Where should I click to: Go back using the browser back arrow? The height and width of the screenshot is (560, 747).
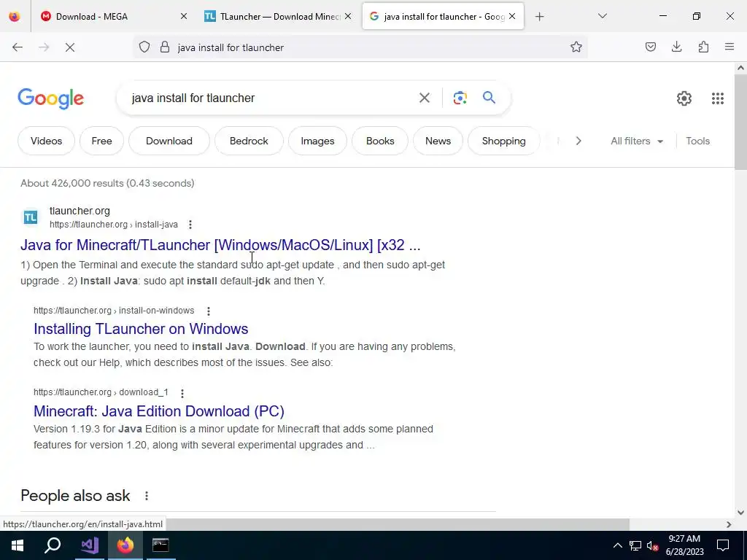(x=18, y=47)
